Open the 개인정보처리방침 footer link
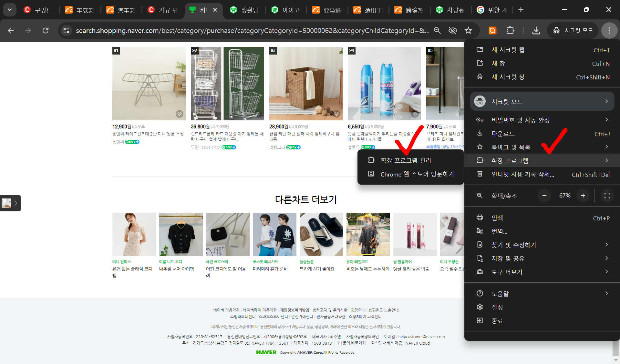 click(x=294, y=310)
